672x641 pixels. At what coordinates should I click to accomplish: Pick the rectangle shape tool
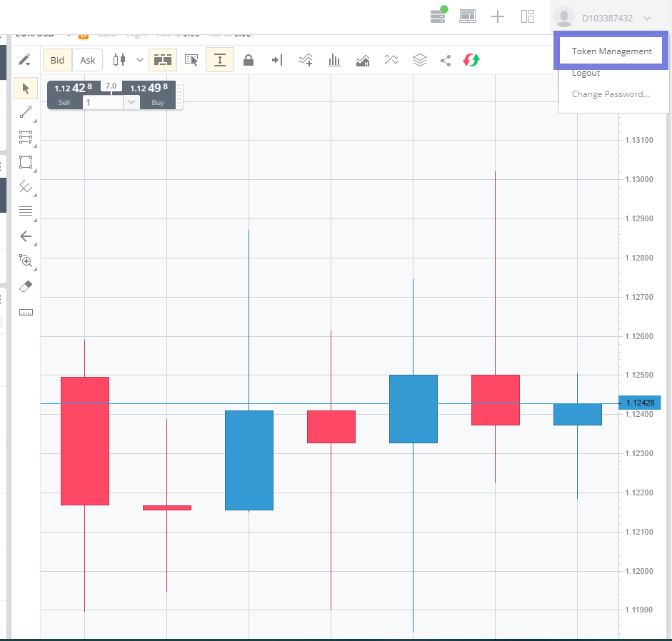click(26, 162)
